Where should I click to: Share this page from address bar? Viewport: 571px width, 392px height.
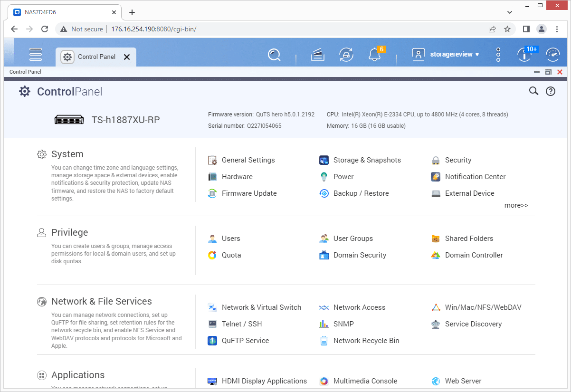pyautogui.click(x=492, y=29)
